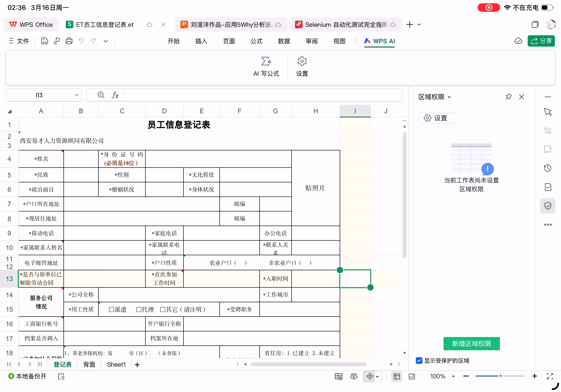Open the ribbon 设置 gear icon

click(x=302, y=61)
